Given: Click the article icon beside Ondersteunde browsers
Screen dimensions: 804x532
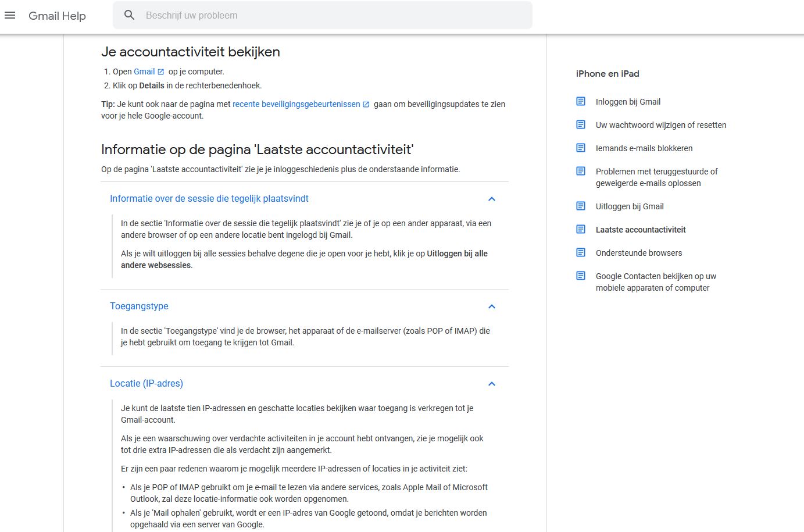Looking at the screenshot, I should (x=581, y=252).
